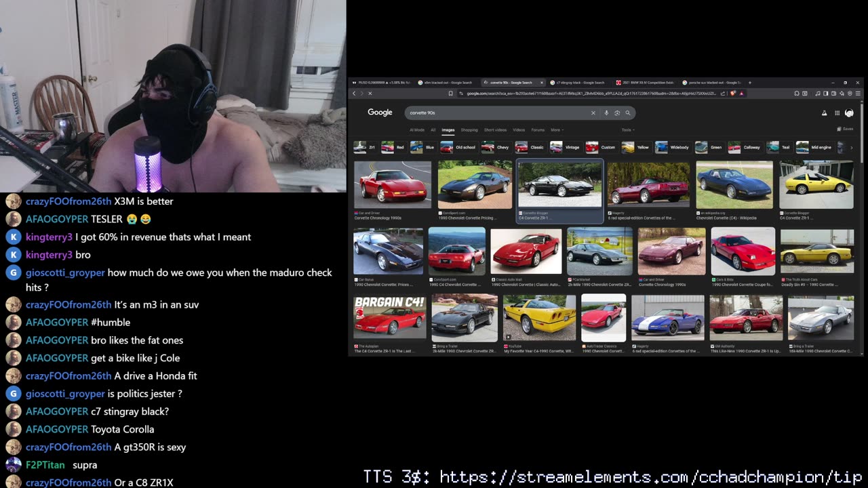Open YouTube yellow Corvette video thumbnail
Viewport: 868px width, 488px height.
click(x=540, y=318)
